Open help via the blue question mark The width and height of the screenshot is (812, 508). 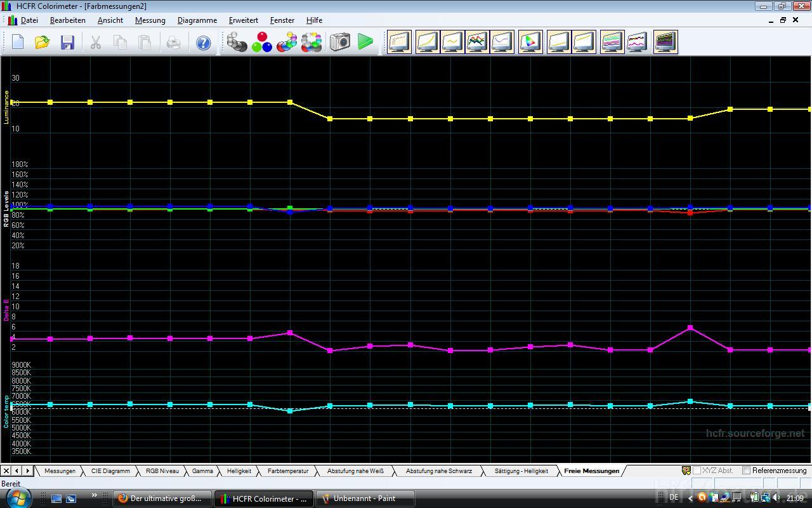(203, 43)
